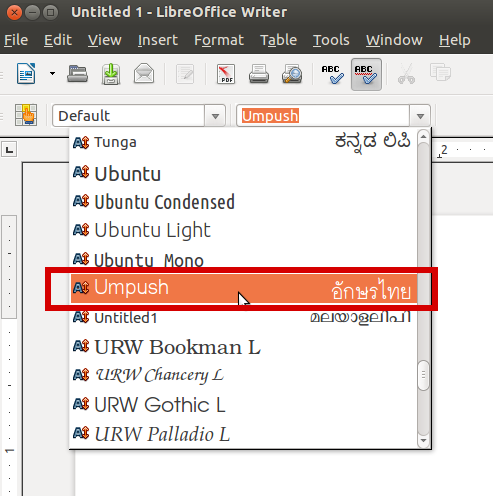Open the Tools menu
The width and height of the screenshot is (493, 496).
point(331,40)
